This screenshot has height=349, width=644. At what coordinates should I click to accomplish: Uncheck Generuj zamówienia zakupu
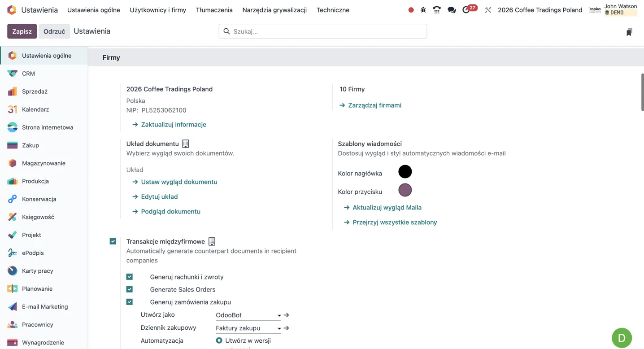click(130, 302)
